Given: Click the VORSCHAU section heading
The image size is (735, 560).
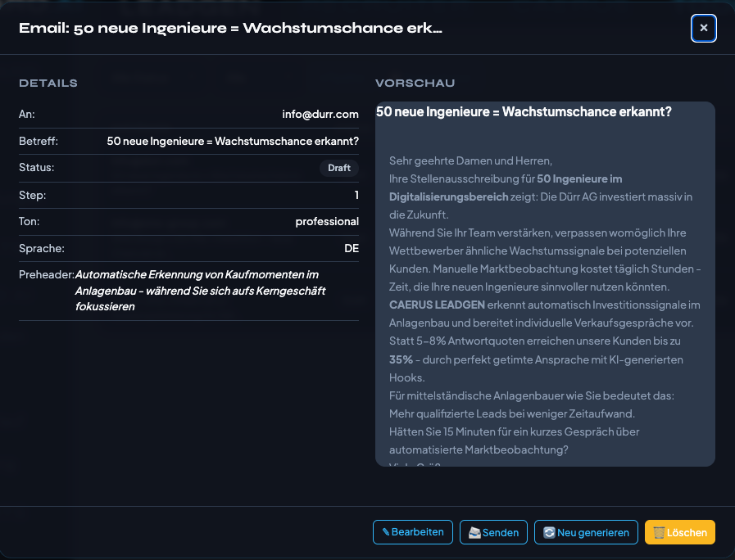Looking at the screenshot, I should tap(415, 84).
